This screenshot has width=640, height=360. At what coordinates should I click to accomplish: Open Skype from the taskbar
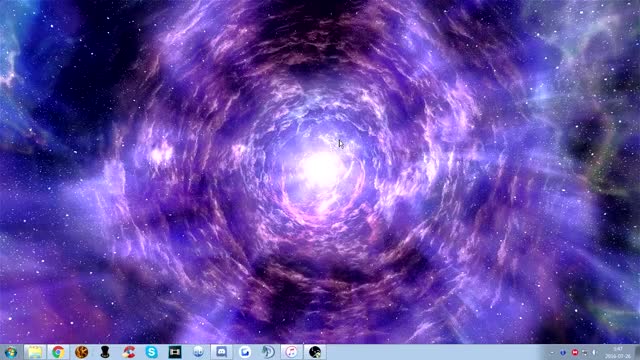(x=152, y=352)
